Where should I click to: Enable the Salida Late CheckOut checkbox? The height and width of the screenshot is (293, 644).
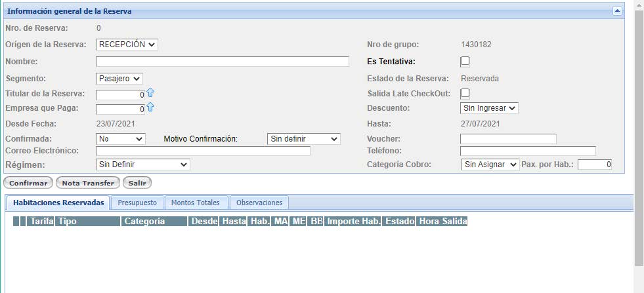click(x=465, y=93)
